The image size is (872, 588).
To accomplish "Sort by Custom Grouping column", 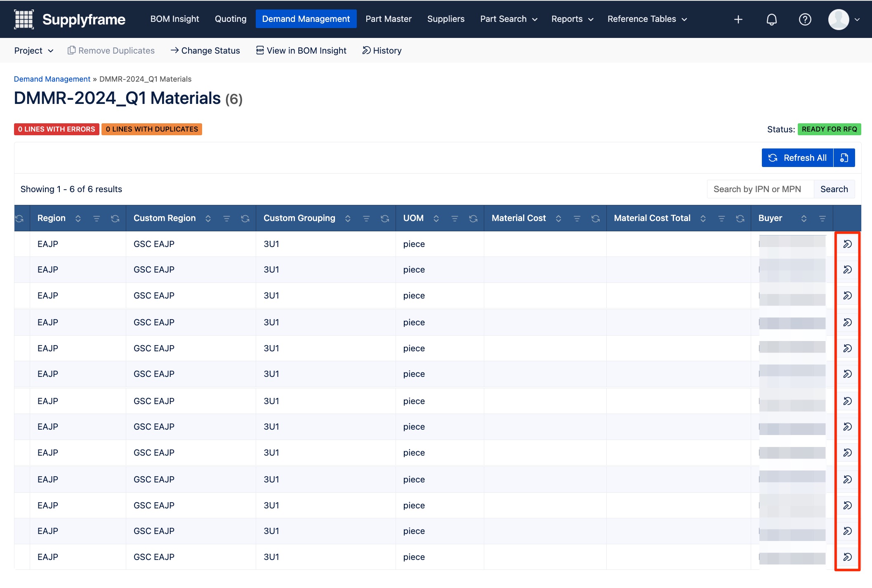I will click(x=348, y=219).
